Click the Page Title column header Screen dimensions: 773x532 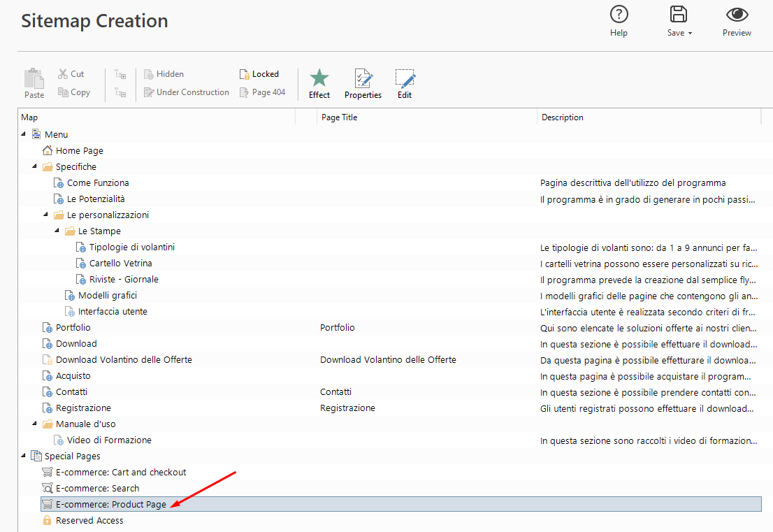(x=340, y=117)
